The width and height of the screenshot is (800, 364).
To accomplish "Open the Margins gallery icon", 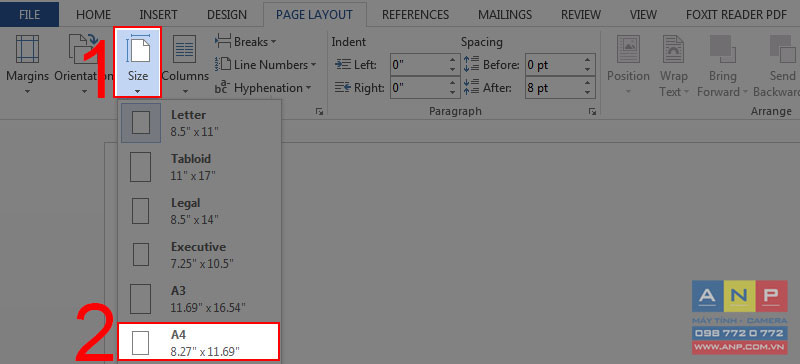I will point(27,50).
